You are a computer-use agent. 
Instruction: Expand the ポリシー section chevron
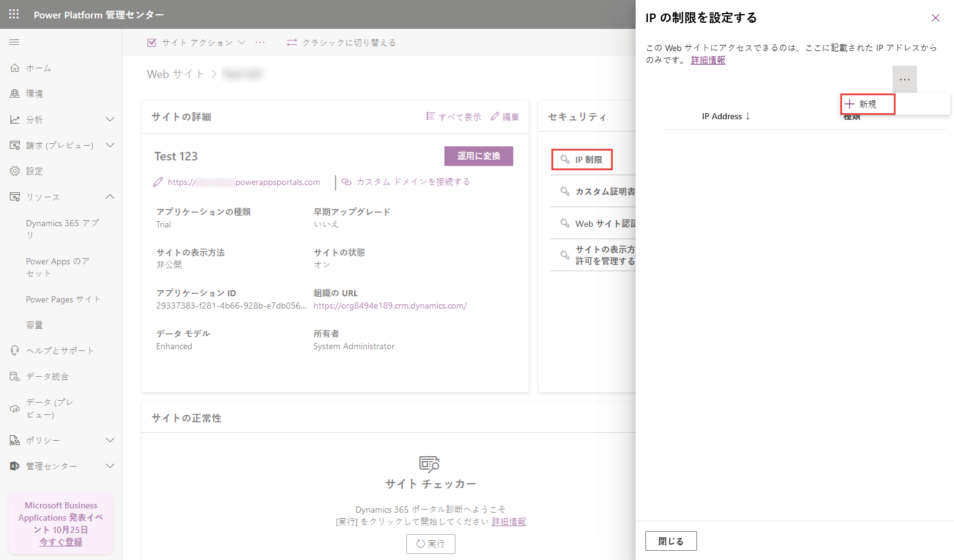(110, 440)
